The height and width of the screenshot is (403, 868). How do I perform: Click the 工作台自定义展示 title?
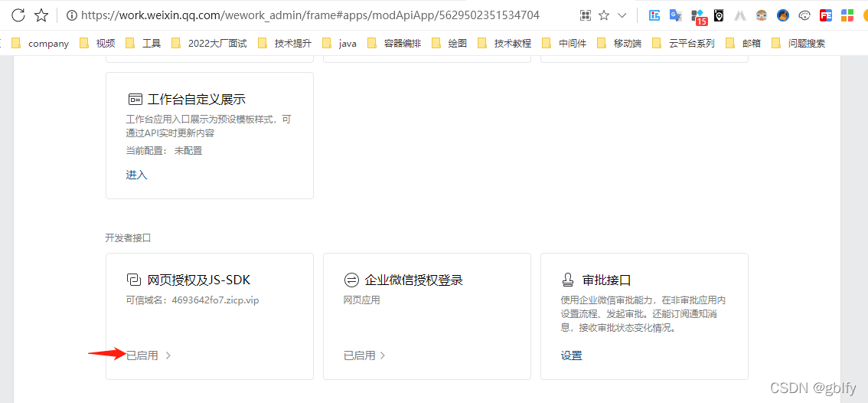point(197,100)
